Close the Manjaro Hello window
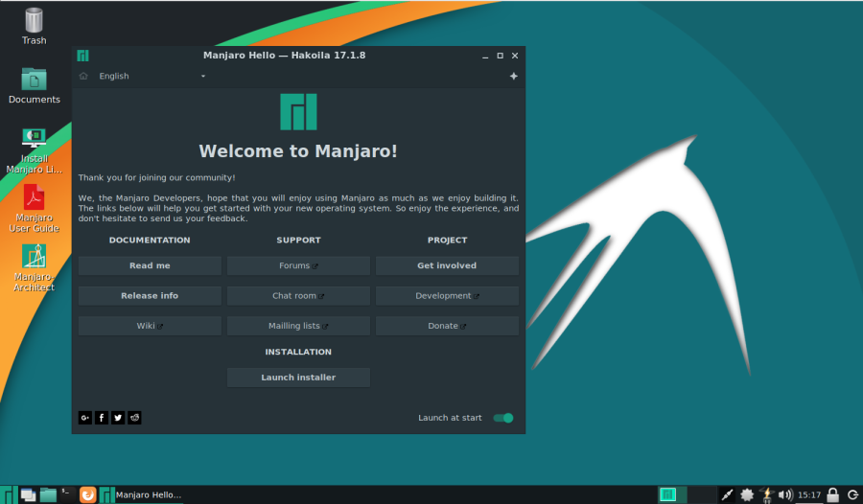Viewport: 863px width, 504px height. point(515,56)
